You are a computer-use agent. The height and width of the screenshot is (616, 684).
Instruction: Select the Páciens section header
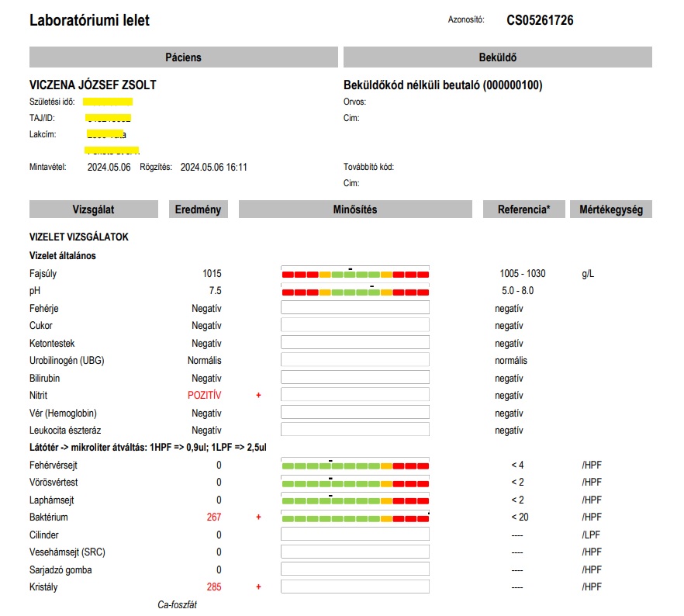[x=183, y=57]
